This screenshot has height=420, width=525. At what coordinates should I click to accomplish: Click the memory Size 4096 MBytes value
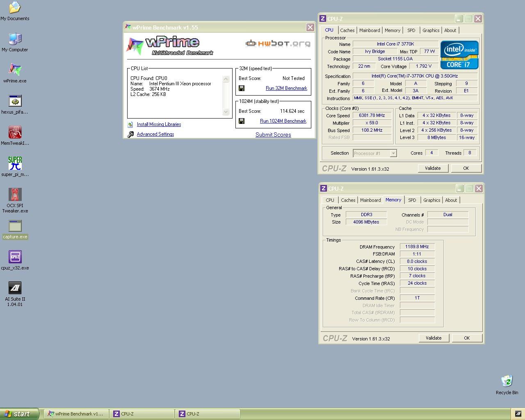[x=366, y=222]
